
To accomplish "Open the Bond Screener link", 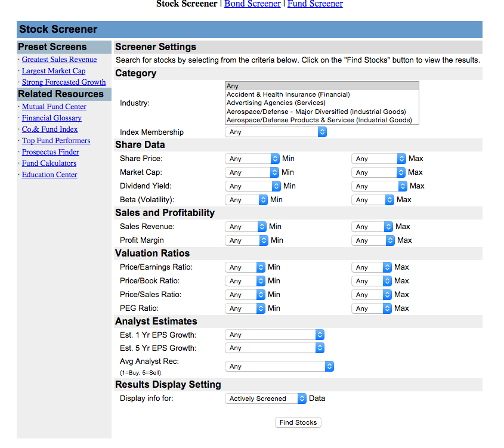I will [252, 4].
